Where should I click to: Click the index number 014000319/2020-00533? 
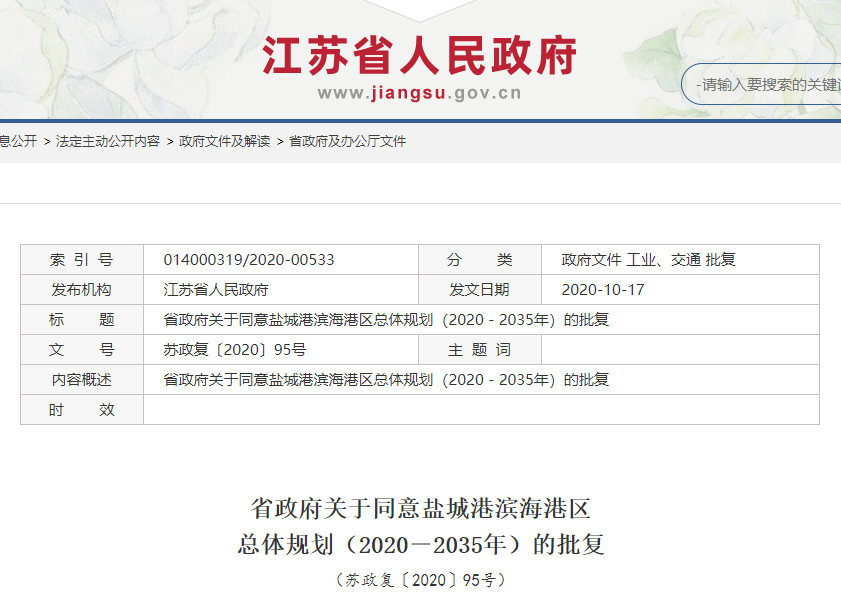click(x=249, y=260)
